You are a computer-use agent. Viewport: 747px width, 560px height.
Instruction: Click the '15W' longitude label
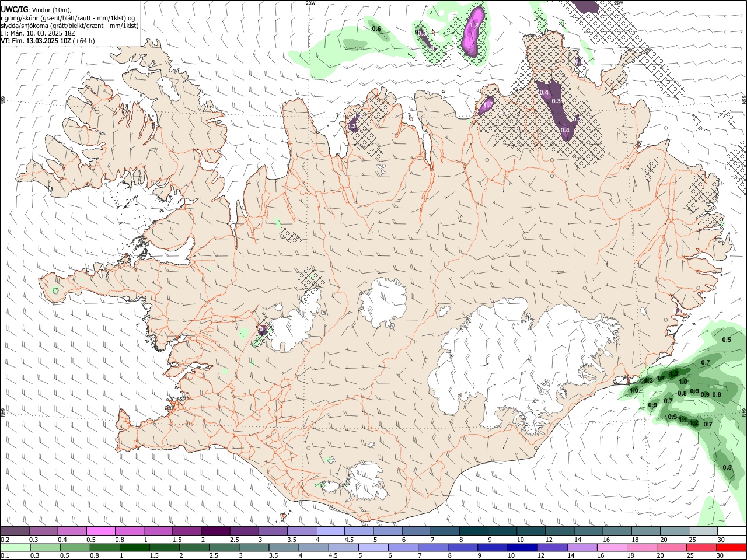click(x=618, y=3)
